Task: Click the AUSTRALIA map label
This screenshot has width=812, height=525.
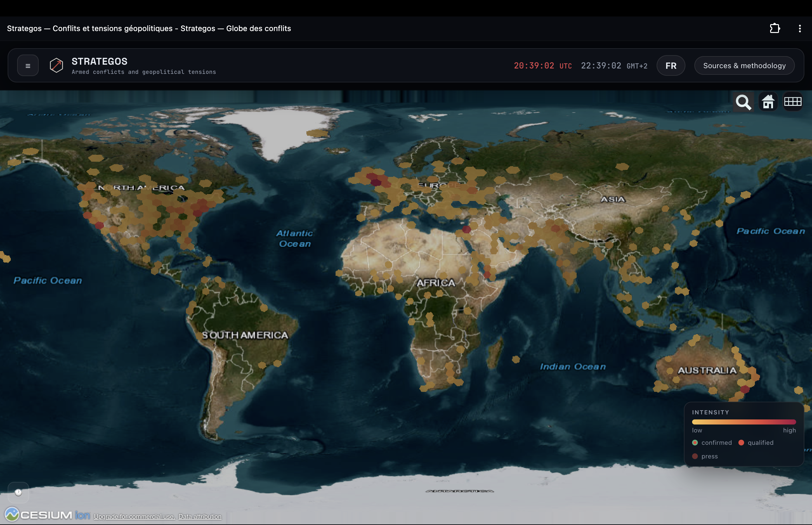Action: pos(707,371)
